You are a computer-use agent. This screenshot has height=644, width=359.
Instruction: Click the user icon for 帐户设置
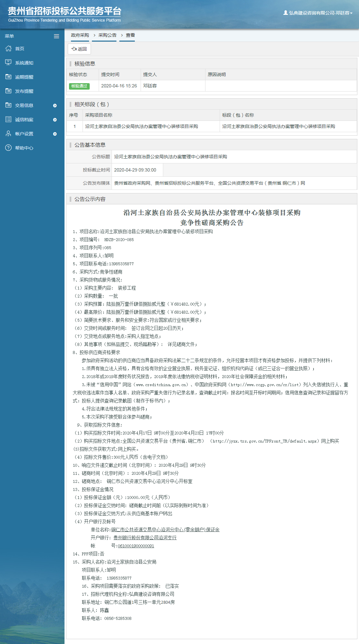click(8, 133)
